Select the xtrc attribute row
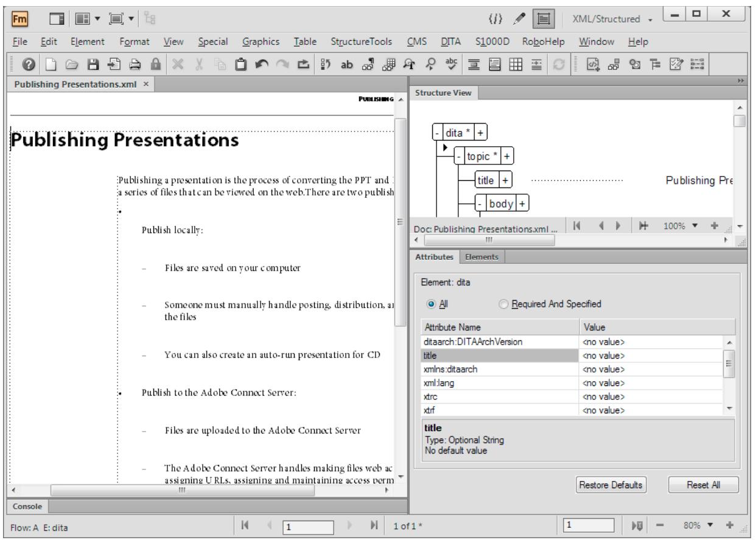Viewport: 756px width, 540px height. (x=572, y=396)
